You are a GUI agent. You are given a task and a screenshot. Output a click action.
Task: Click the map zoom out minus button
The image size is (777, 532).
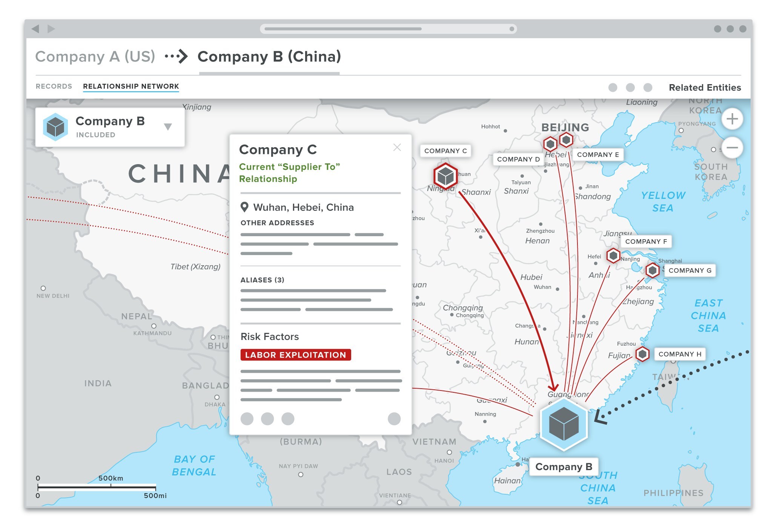(x=732, y=148)
